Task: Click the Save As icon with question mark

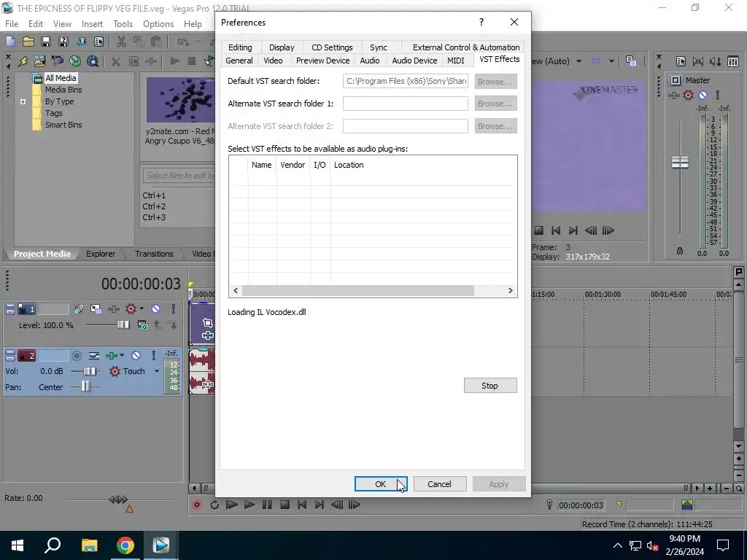Action: point(63,42)
